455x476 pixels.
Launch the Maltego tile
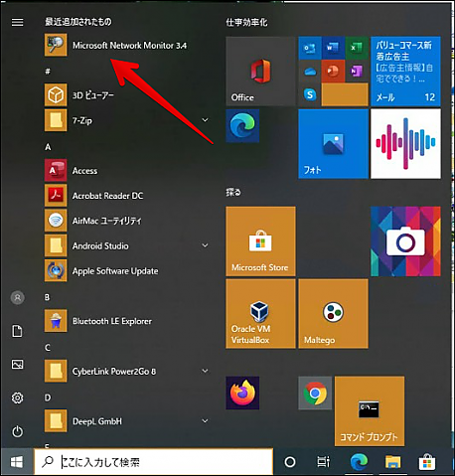pos(333,314)
